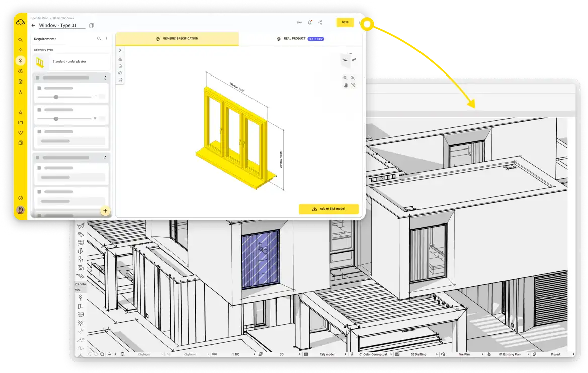The width and height of the screenshot is (588, 373).
Task: Click Add to BIM model button
Action: 328,209
